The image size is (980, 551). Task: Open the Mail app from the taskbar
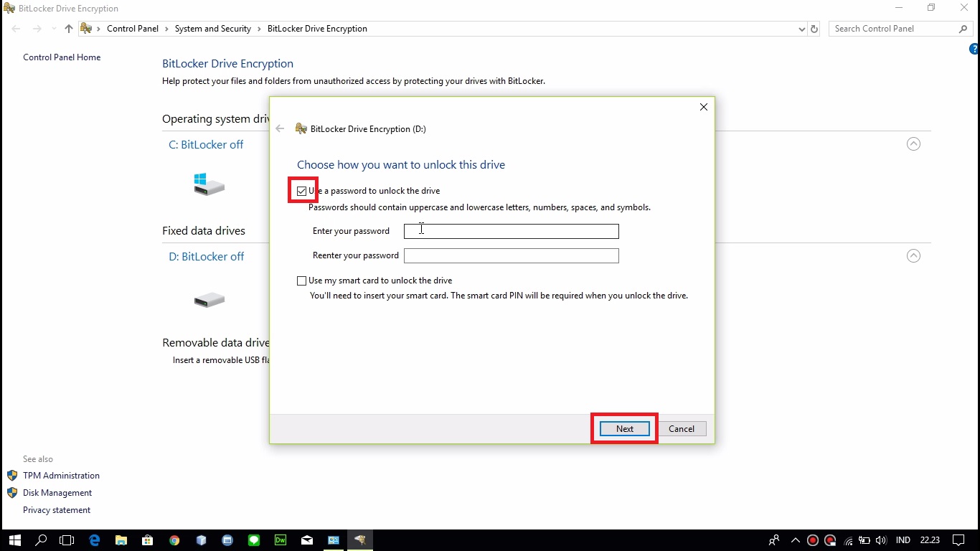click(307, 540)
